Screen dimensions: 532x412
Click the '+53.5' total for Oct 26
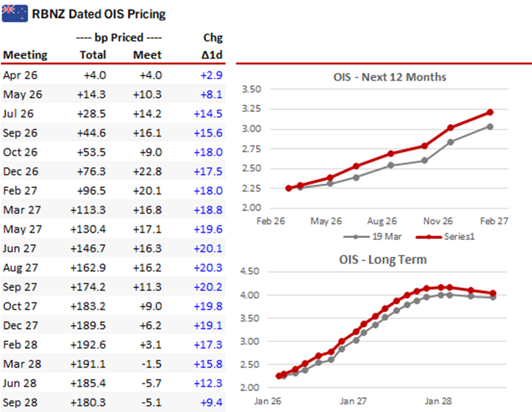coord(91,153)
